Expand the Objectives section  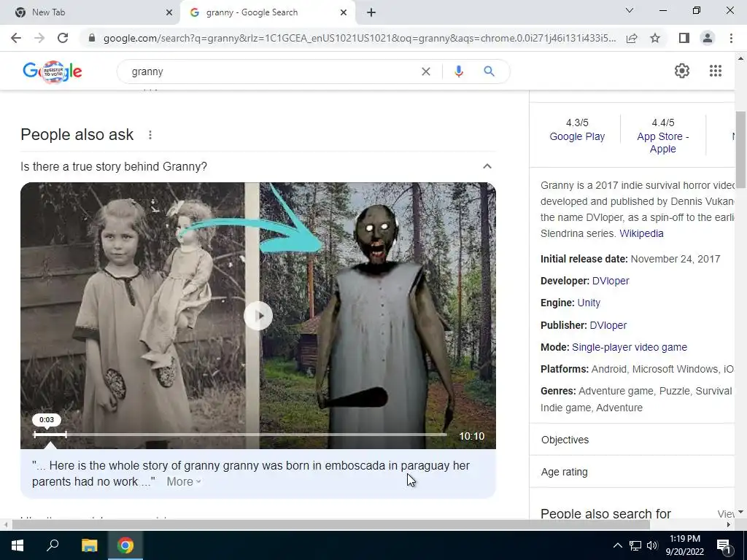pos(632,440)
